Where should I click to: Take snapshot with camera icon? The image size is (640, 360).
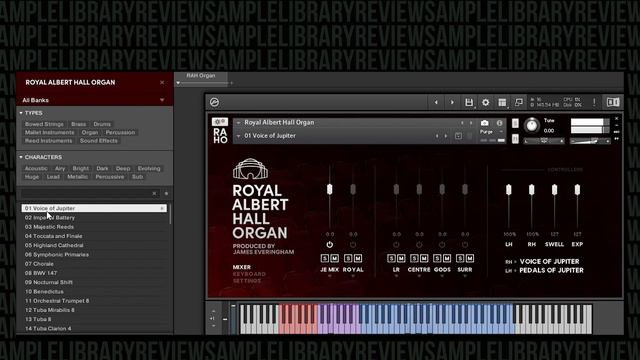pos(484,123)
